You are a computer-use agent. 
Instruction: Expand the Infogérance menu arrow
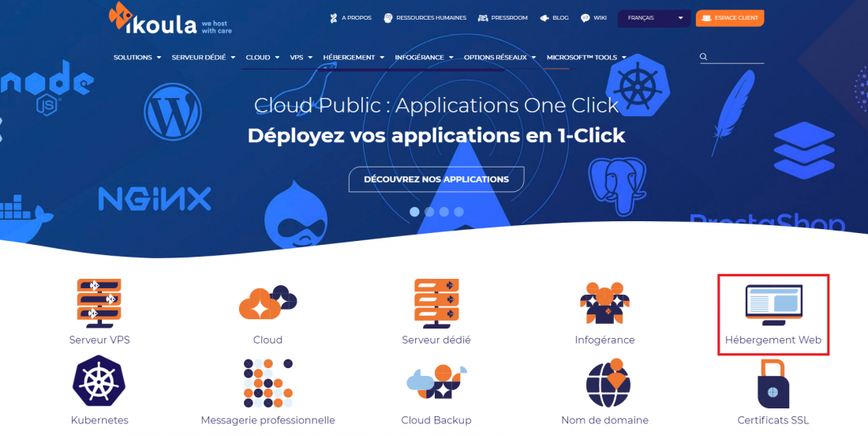451,57
